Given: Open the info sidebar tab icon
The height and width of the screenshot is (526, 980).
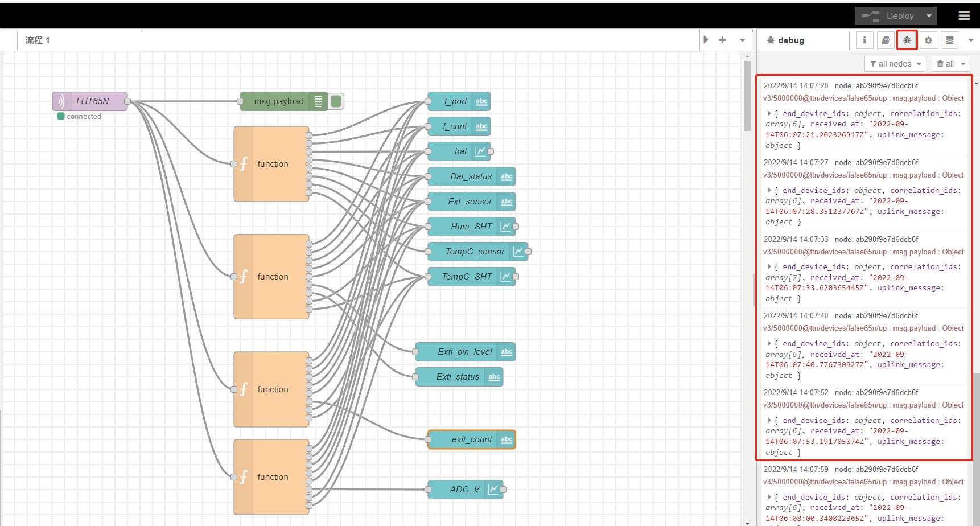Looking at the screenshot, I should pyautogui.click(x=864, y=40).
